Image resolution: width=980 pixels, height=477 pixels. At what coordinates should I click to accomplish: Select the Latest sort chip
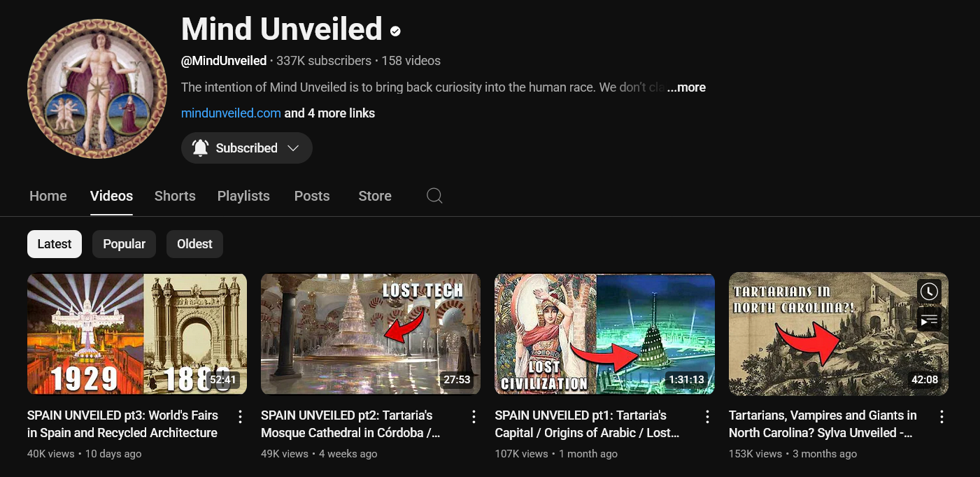point(55,244)
